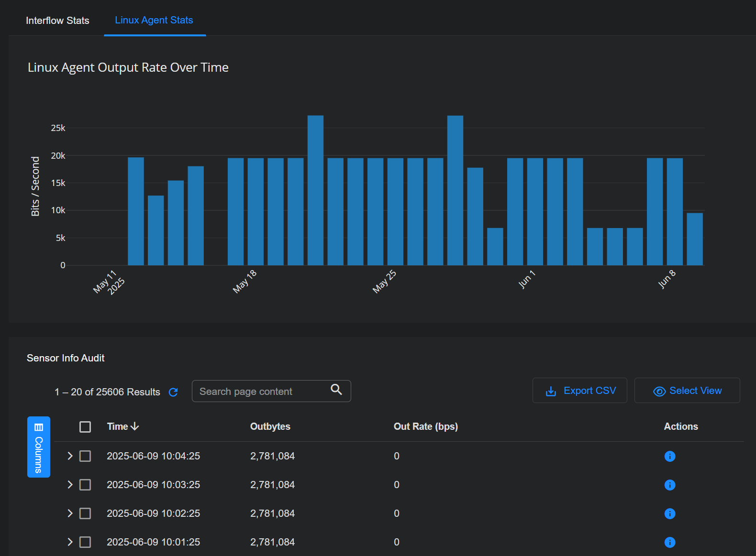Expand the 2025-06-09 10:03:25 row
Screen dimensions: 756x556
point(70,485)
